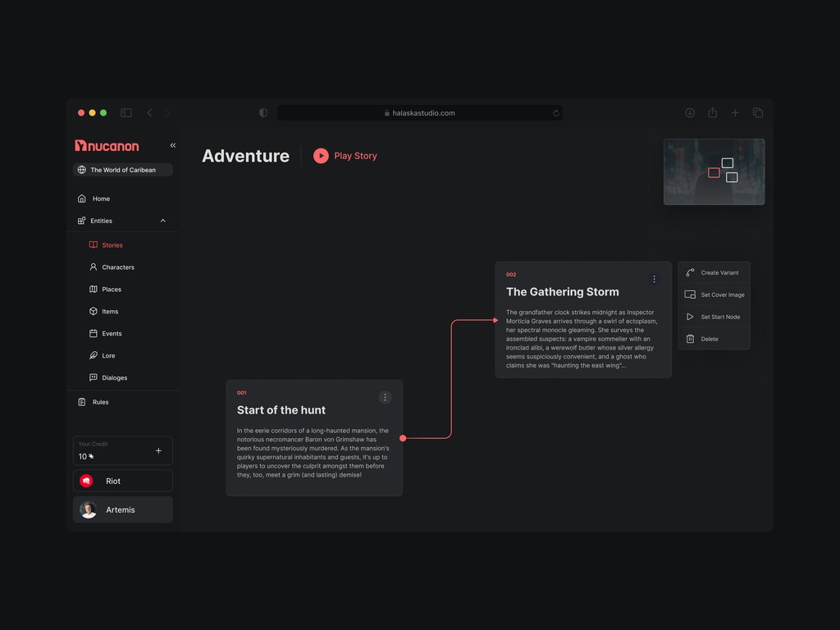The width and height of the screenshot is (840, 630).
Task: Select the Start of the hunt node title
Action: [281, 410]
